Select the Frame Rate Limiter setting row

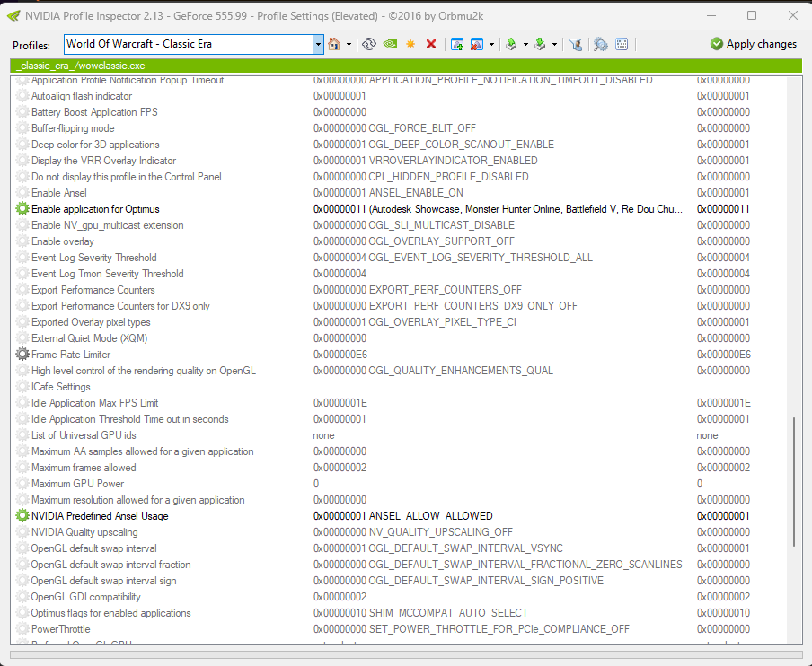[x=399, y=355]
